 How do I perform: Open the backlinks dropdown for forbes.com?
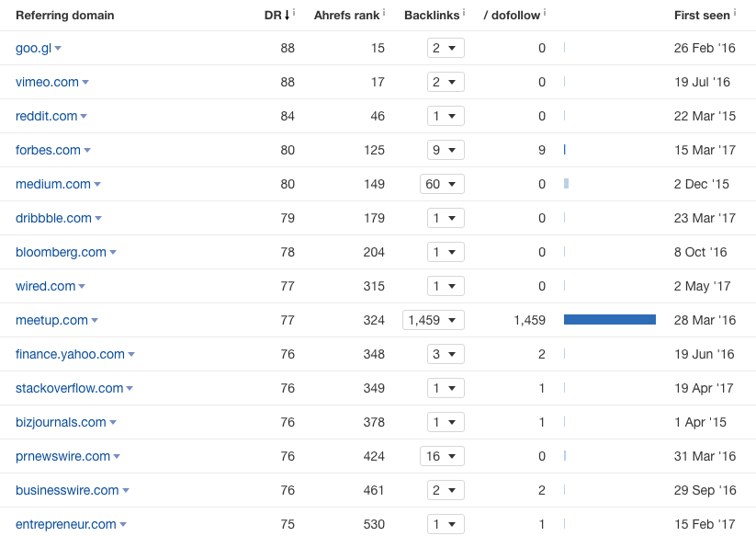point(446,150)
